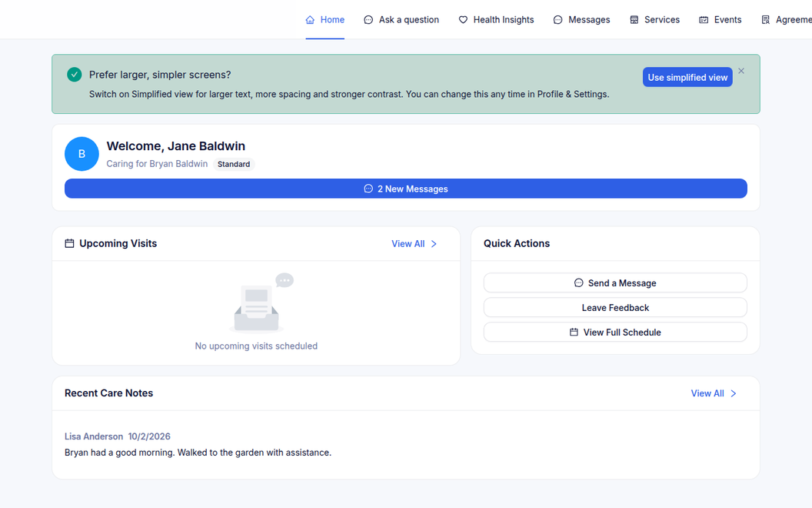Open the Ask a question tab

point(401,20)
